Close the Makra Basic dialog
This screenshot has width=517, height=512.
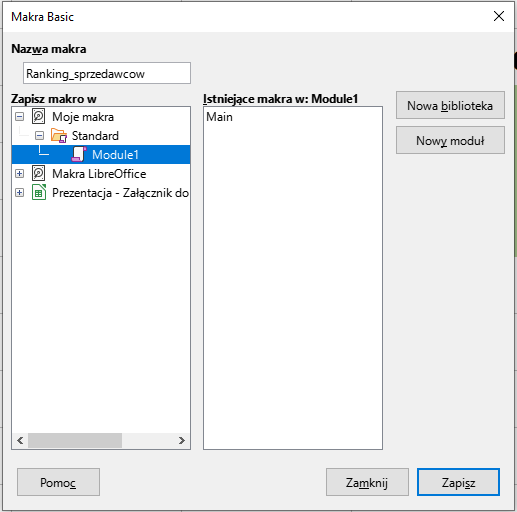tap(499, 16)
